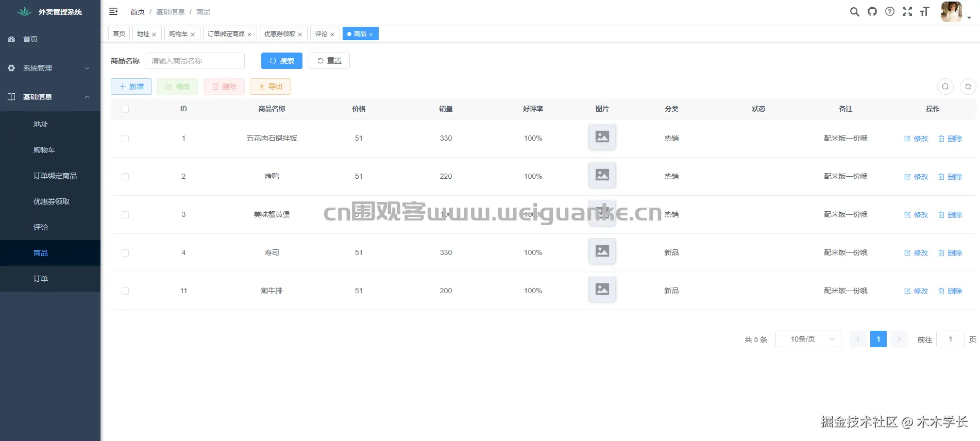The image size is (980, 441).
Task: Edit the 五花肉石锅拌饭 row via 修改
Action: 916,139
